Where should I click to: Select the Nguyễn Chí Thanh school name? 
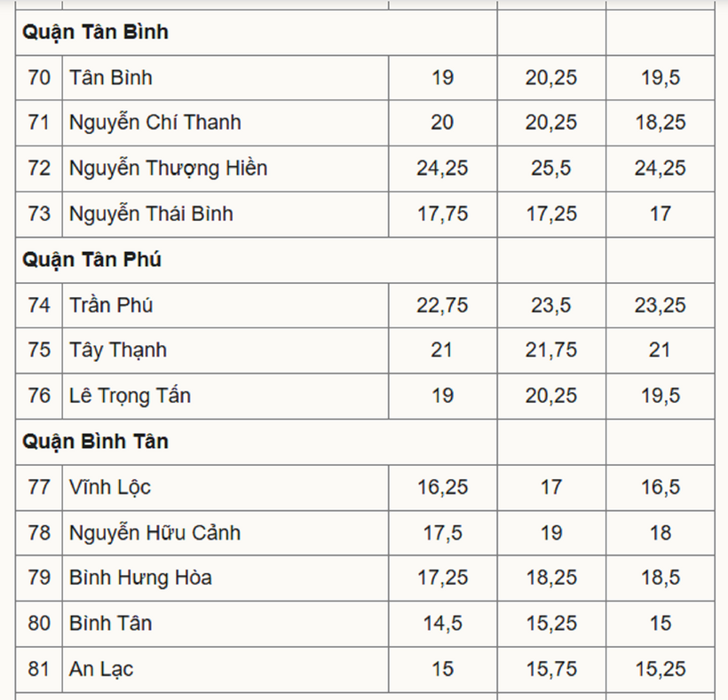[154, 122]
